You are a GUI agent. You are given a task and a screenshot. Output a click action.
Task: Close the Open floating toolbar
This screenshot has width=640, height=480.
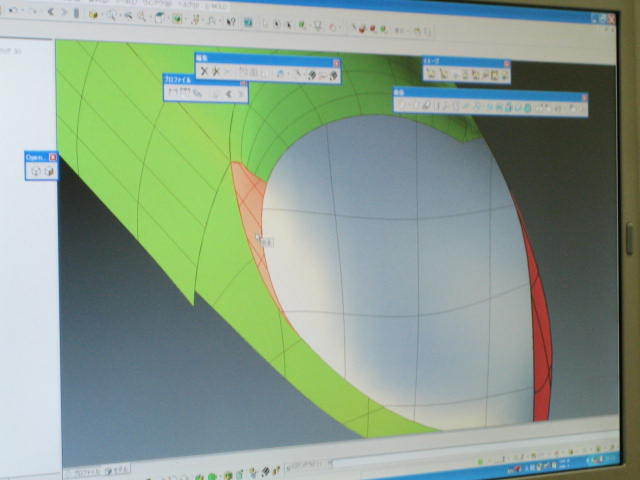click(x=53, y=157)
